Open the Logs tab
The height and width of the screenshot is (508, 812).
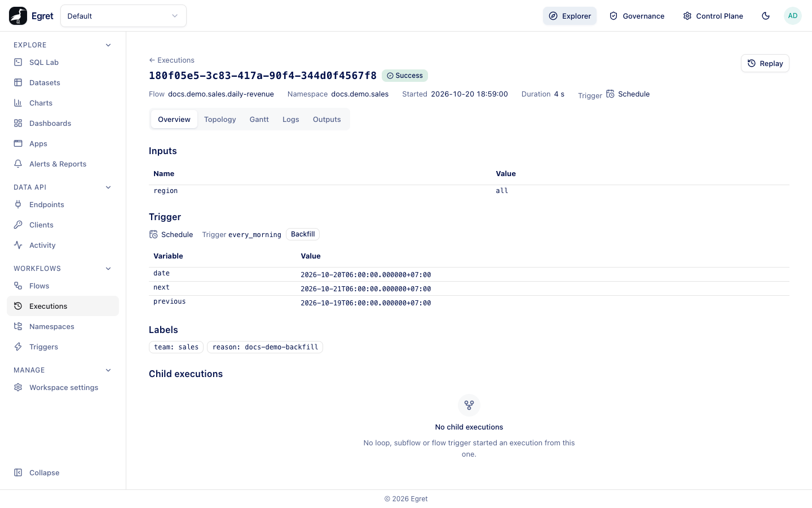[291, 119]
